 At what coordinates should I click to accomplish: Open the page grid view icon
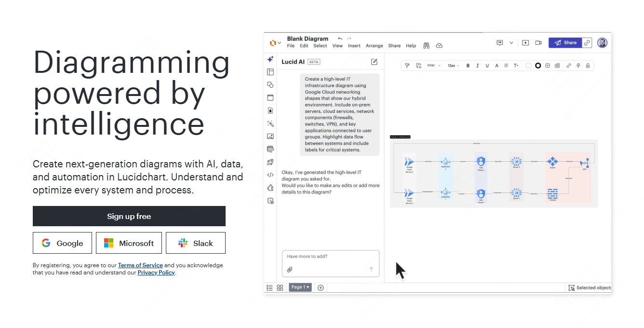280,287
